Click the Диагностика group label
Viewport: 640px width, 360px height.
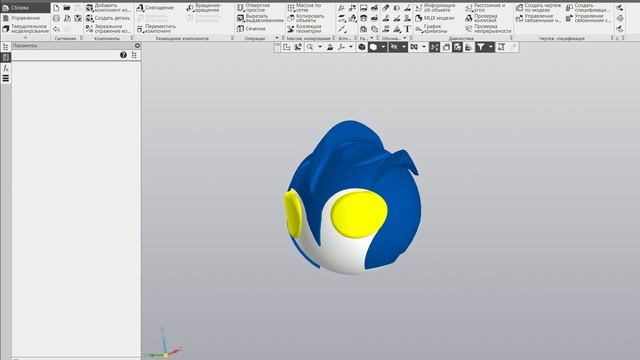click(461, 38)
